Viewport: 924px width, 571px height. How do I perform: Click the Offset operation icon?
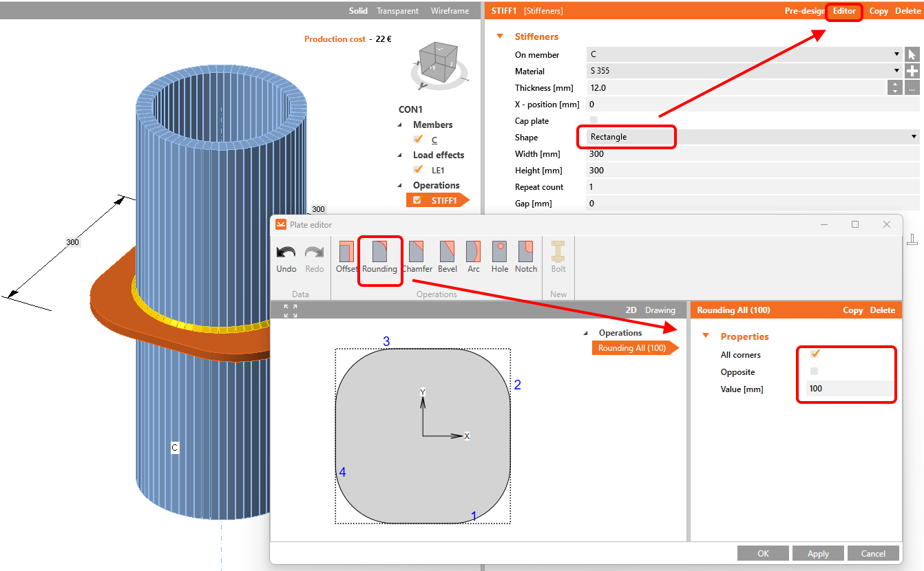tap(346, 252)
